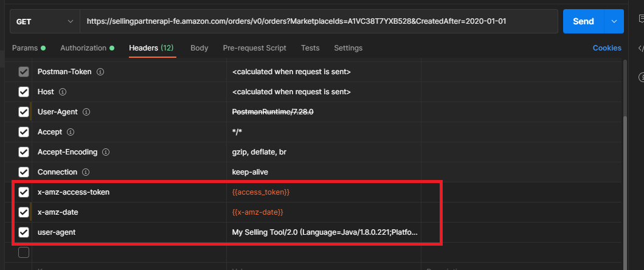The image size is (644, 270).
Task: Open the Pre-request Script tab
Action: pos(254,48)
